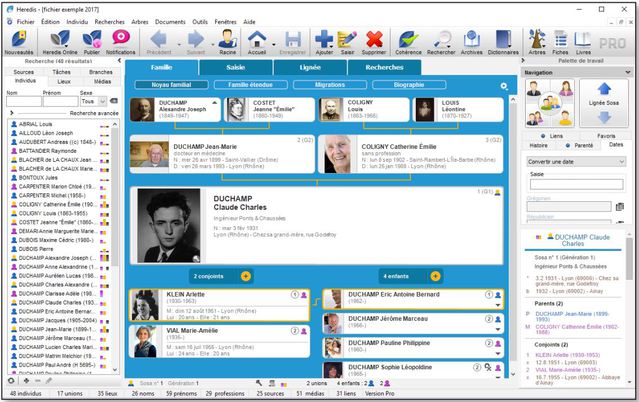Open the Documents menu

click(x=170, y=22)
